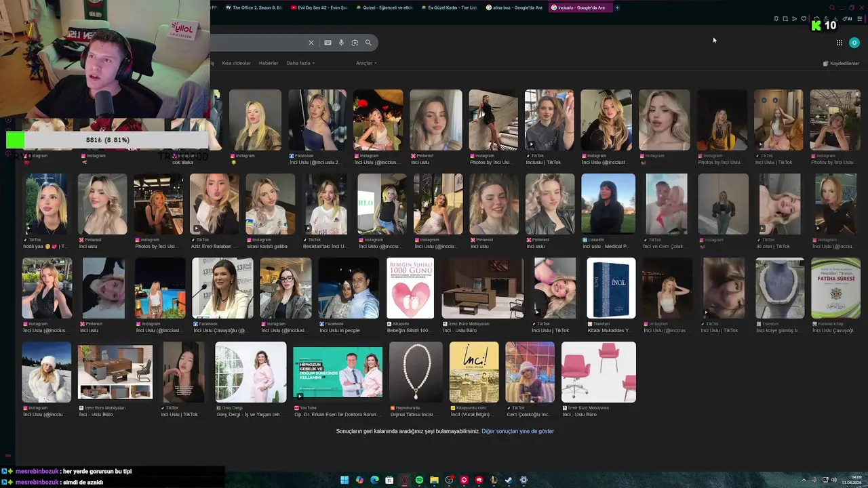
Task: Open the Google apps grid
Action: [x=839, y=43]
